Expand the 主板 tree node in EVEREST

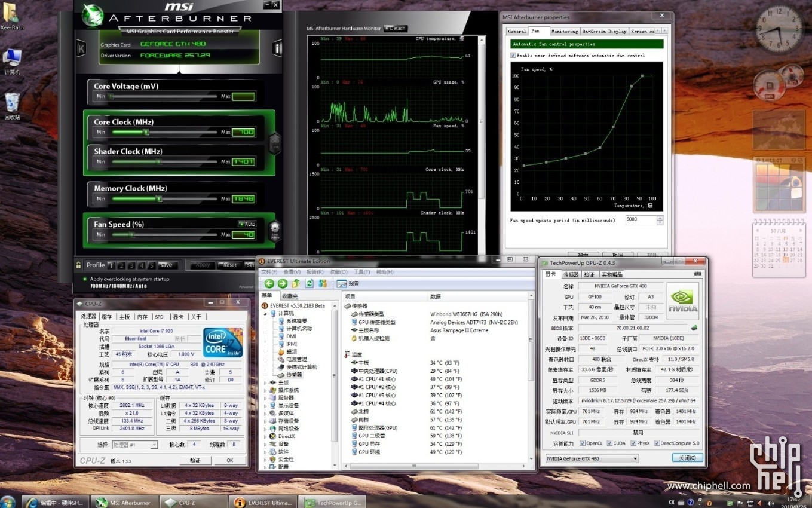(x=266, y=382)
